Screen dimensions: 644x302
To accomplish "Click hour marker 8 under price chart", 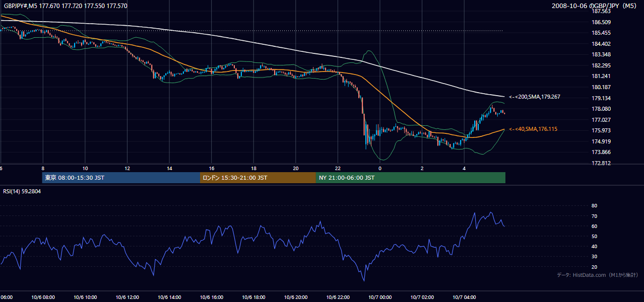I will (43, 168).
